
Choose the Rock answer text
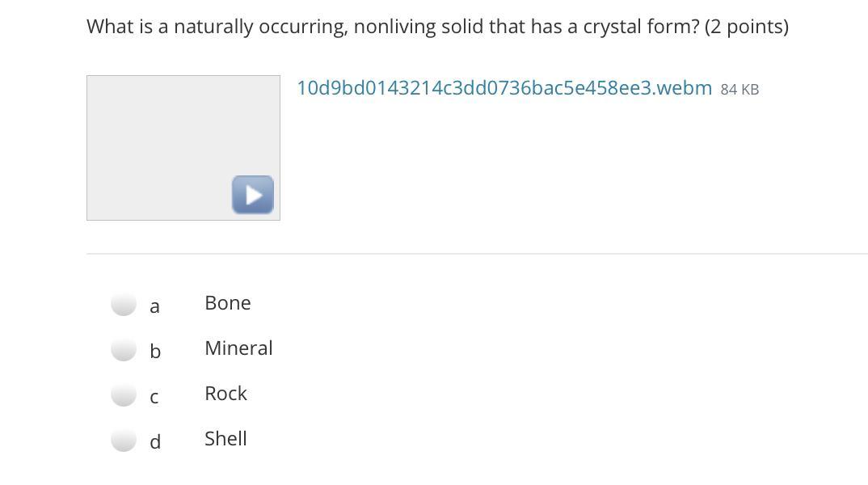coord(225,394)
